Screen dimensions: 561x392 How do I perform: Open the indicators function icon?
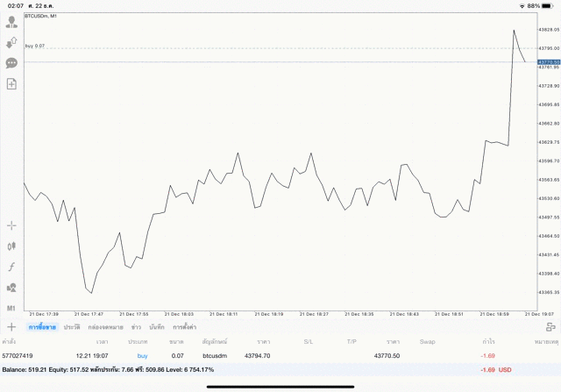tap(11, 267)
